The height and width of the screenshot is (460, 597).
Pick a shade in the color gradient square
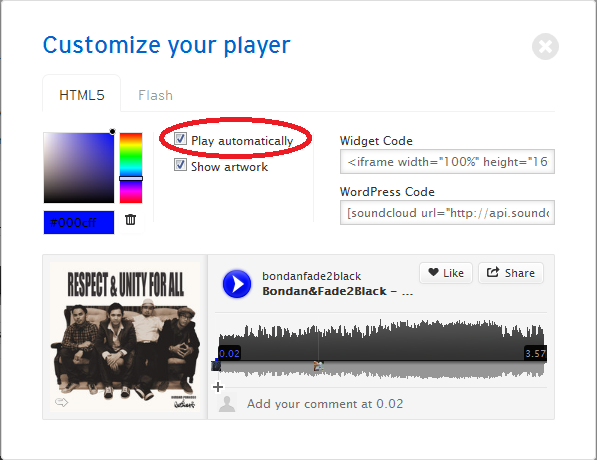pyautogui.click(x=79, y=168)
